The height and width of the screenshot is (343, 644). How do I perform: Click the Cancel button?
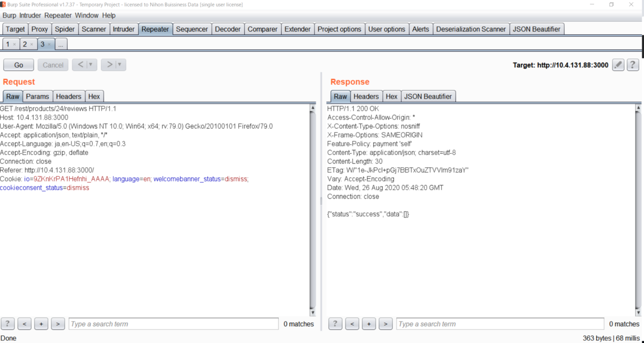point(53,65)
